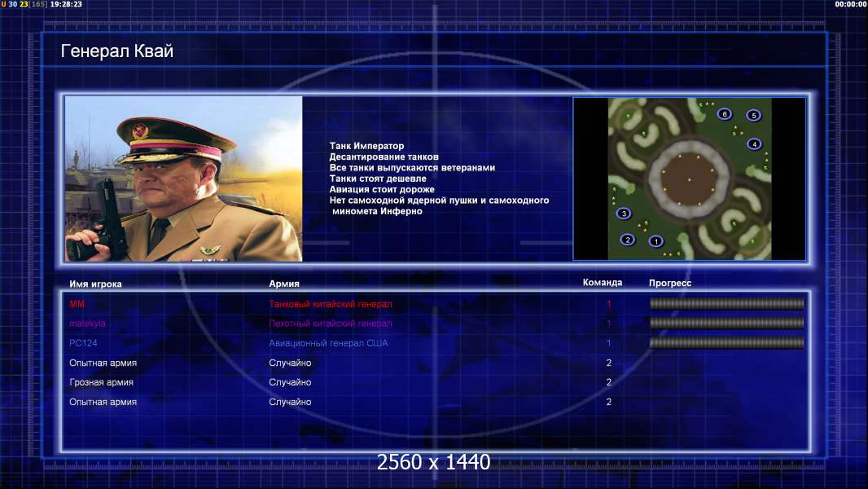The height and width of the screenshot is (489, 868).
Task: Click the 'Танк Император' feature line
Action: pos(366,146)
